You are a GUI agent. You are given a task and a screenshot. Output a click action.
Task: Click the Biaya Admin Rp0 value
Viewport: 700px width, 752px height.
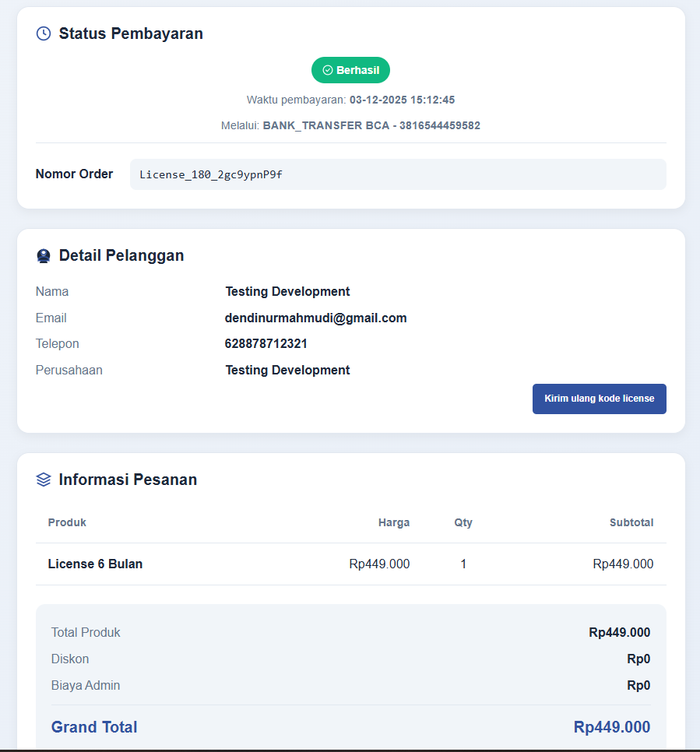coord(638,686)
